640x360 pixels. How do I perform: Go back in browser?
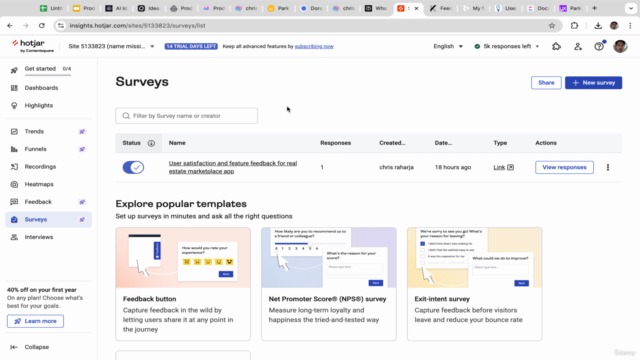tap(10, 25)
